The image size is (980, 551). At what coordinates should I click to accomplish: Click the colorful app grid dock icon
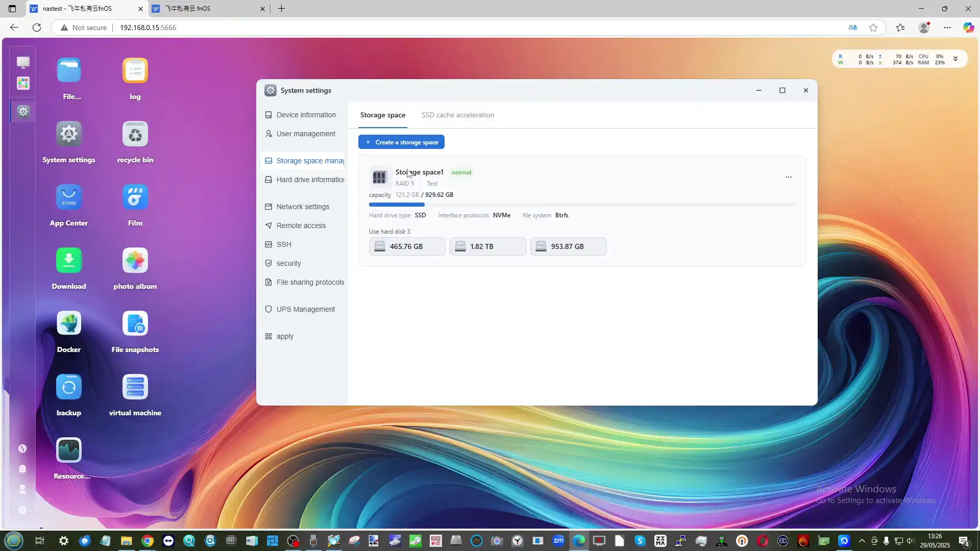tap(23, 83)
